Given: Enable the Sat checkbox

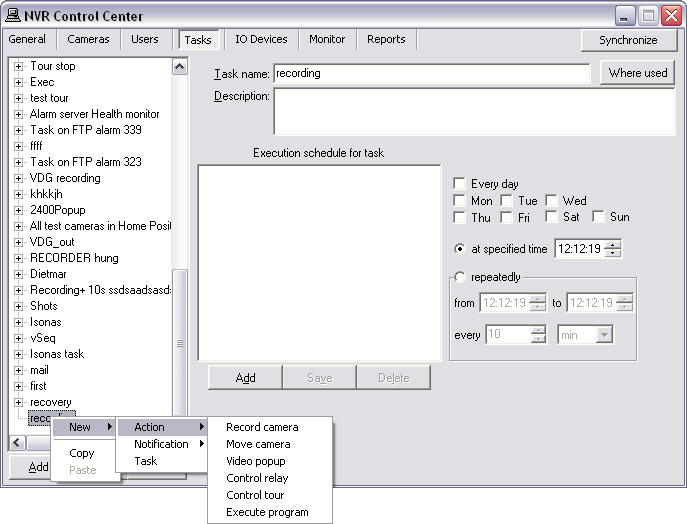Looking at the screenshot, I should (x=551, y=216).
